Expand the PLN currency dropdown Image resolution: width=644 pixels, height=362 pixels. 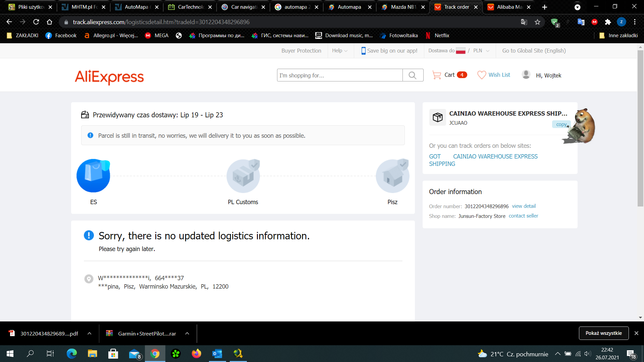tap(481, 51)
